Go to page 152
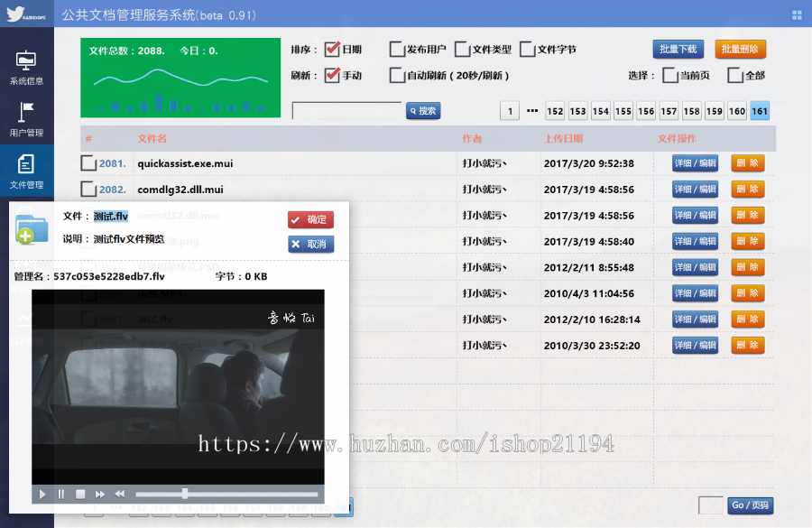812x528 pixels. (x=555, y=111)
